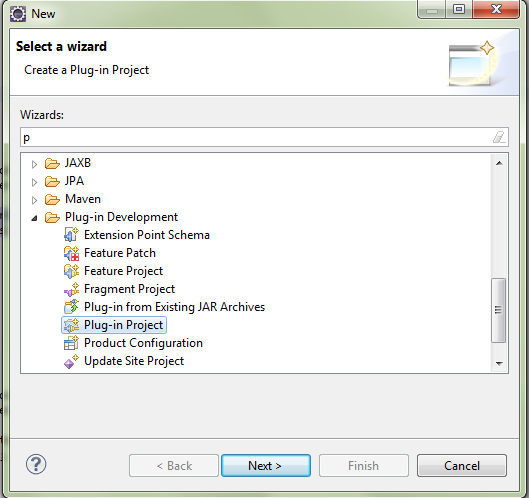Clear the wizard filter text with eraser icon
The height and width of the screenshot is (498, 529).
tap(499, 137)
